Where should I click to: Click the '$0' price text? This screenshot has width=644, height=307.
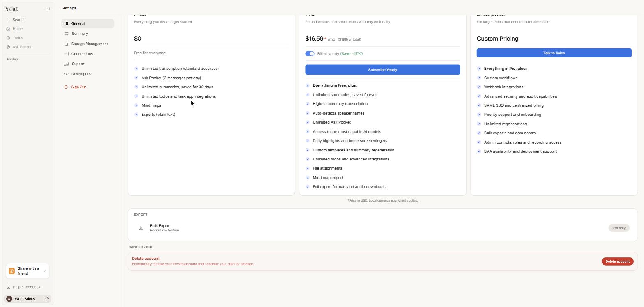coord(138,39)
